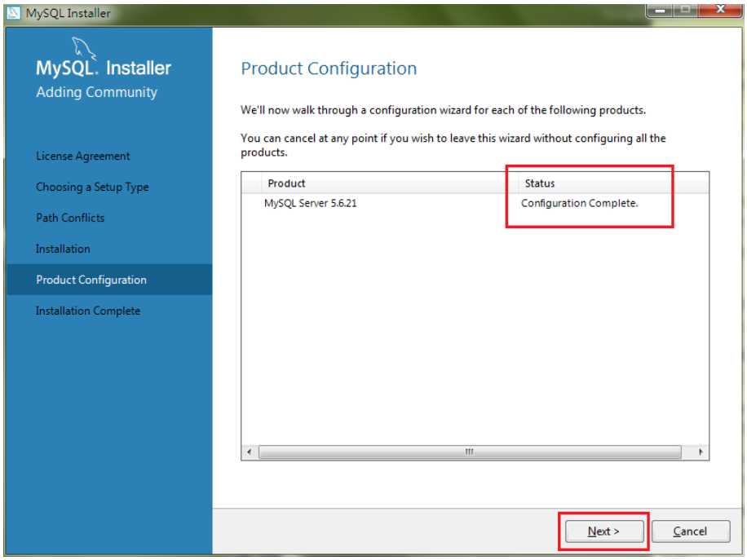Proceed with the Next button
The image size is (747, 560).
coord(603,531)
